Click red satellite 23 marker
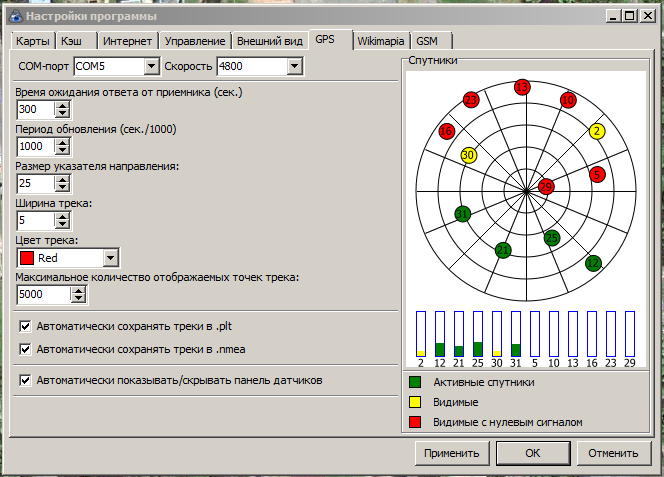This screenshot has width=664, height=477. [472, 99]
